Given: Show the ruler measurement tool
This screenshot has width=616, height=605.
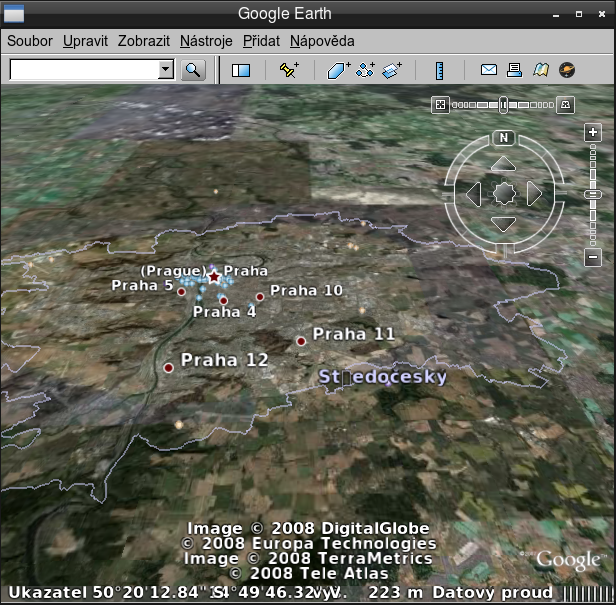Looking at the screenshot, I should [440, 71].
